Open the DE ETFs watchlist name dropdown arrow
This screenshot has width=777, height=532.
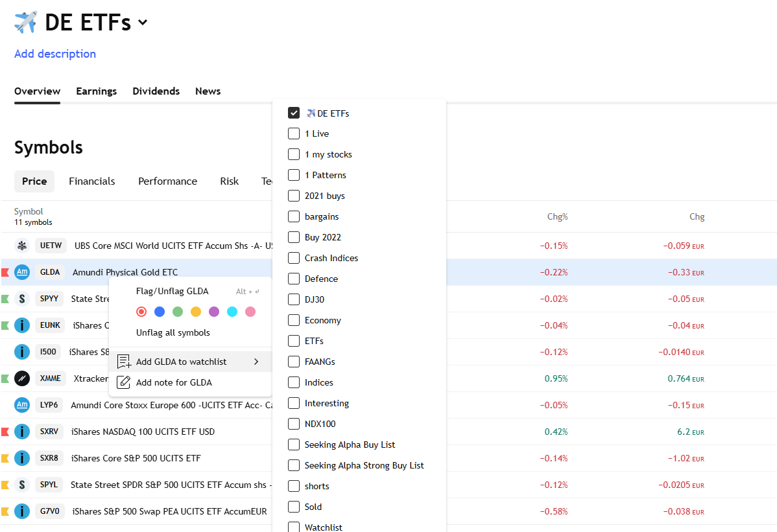pyautogui.click(x=143, y=22)
